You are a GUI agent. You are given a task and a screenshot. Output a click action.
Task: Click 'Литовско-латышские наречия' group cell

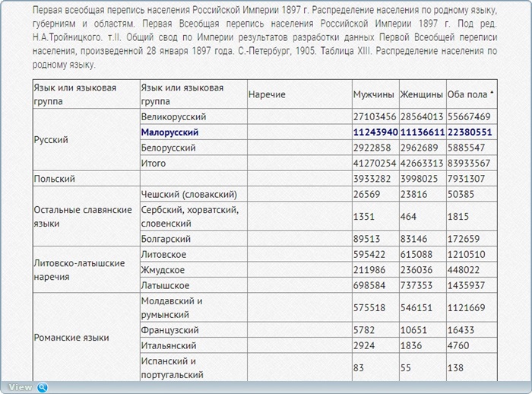pyautogui.click(x=87, y=270)
